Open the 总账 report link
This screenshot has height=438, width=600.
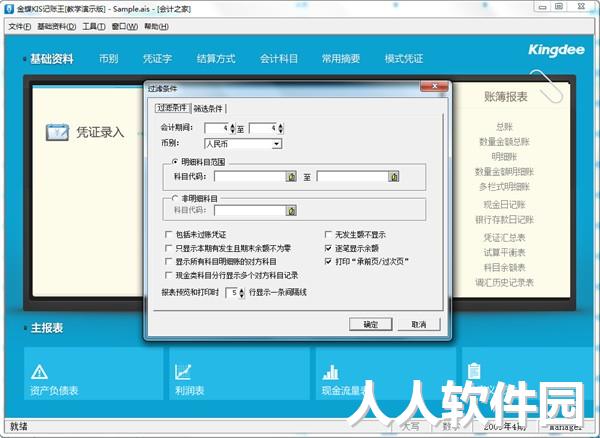pos(504,127)
